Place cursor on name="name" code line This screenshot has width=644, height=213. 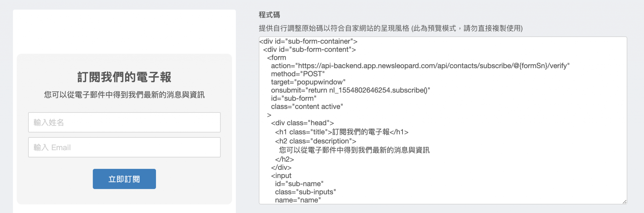(298, 200)
